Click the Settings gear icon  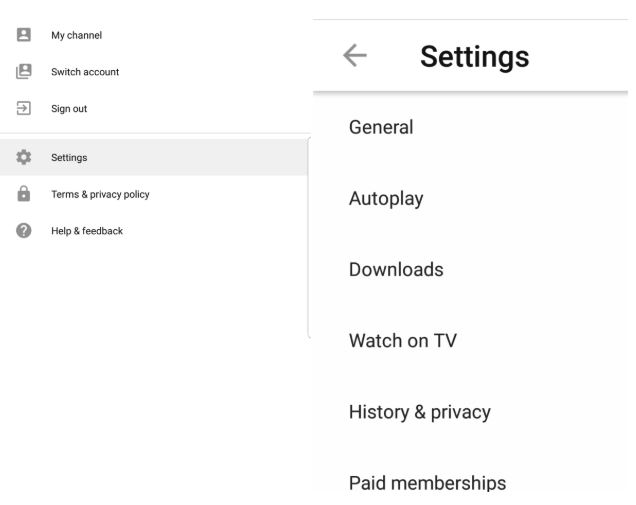(x=24, y=157)
